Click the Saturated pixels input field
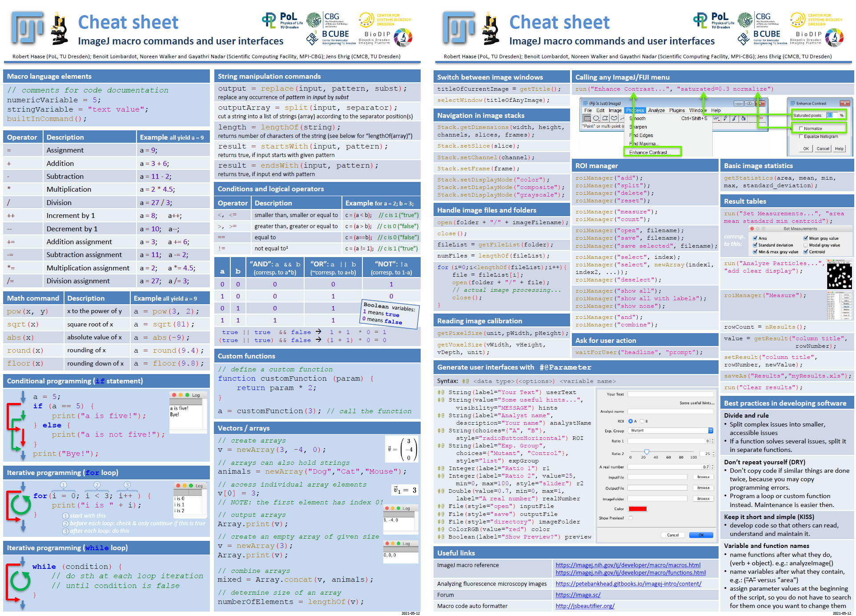 [x=832, y=115]
